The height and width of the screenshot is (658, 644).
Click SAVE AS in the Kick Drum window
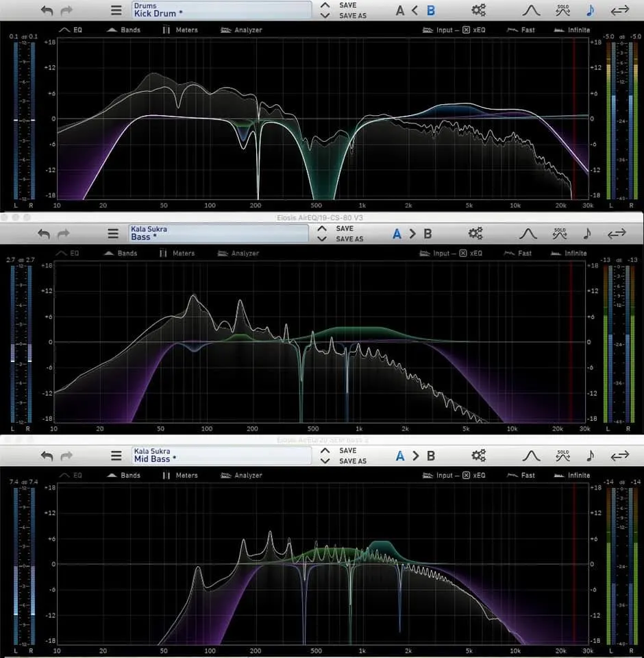[353, 16]
